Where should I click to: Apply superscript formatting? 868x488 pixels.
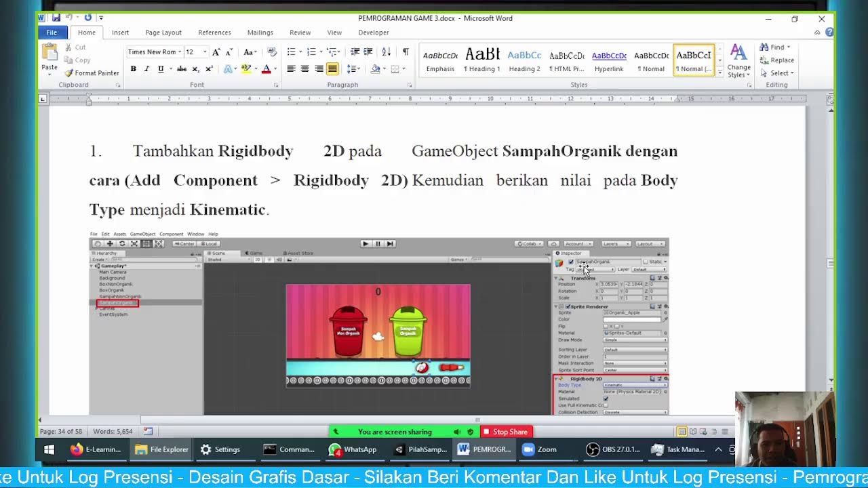209,69
